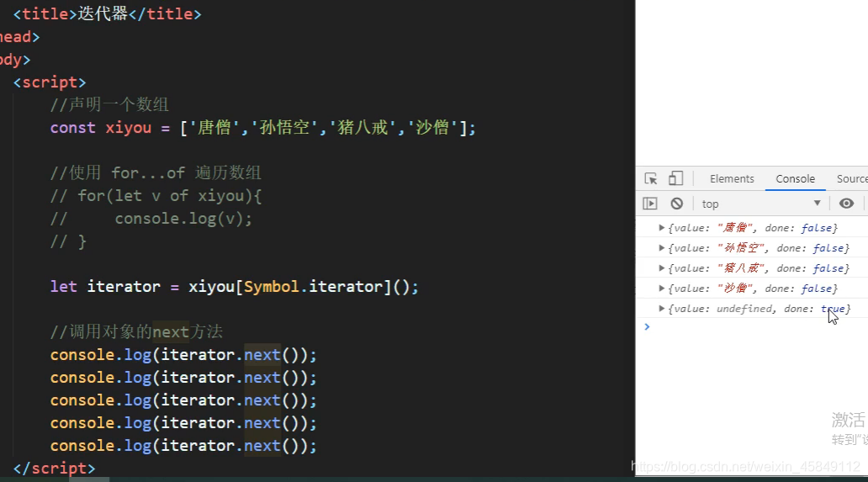Clear console with the ban icon
Screen dimensions: 868x482
tap(676, 204)
